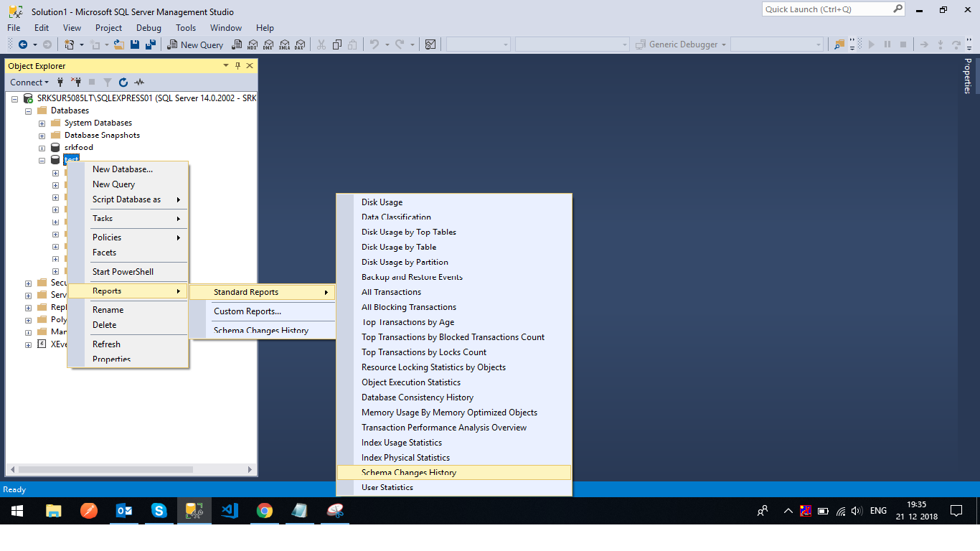Click the DAX query toolbar icon
This screenshot has height=551, width=980.
coord(300,44)
